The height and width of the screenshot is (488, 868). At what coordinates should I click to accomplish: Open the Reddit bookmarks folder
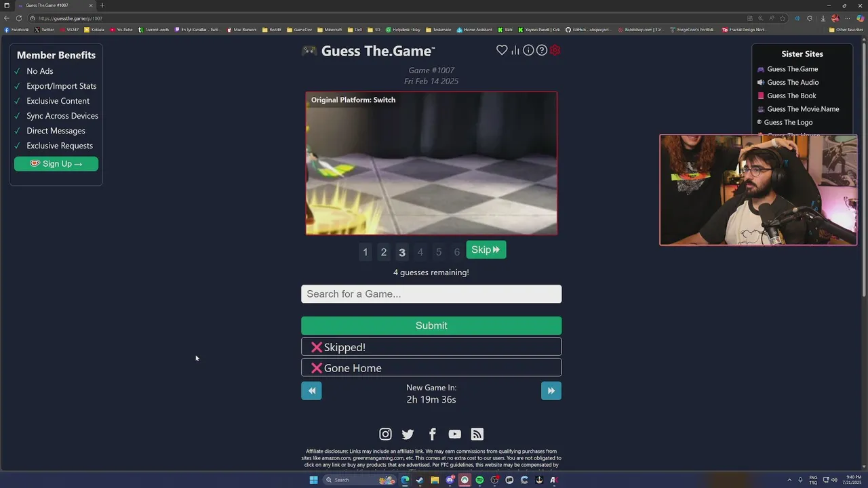[x=271, y=30]
